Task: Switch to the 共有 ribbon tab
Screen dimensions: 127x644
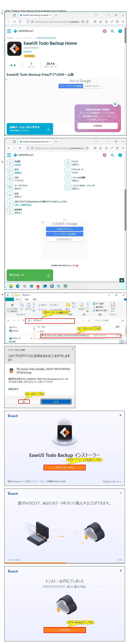Action: pyautogui.click(x=27, y=299)
